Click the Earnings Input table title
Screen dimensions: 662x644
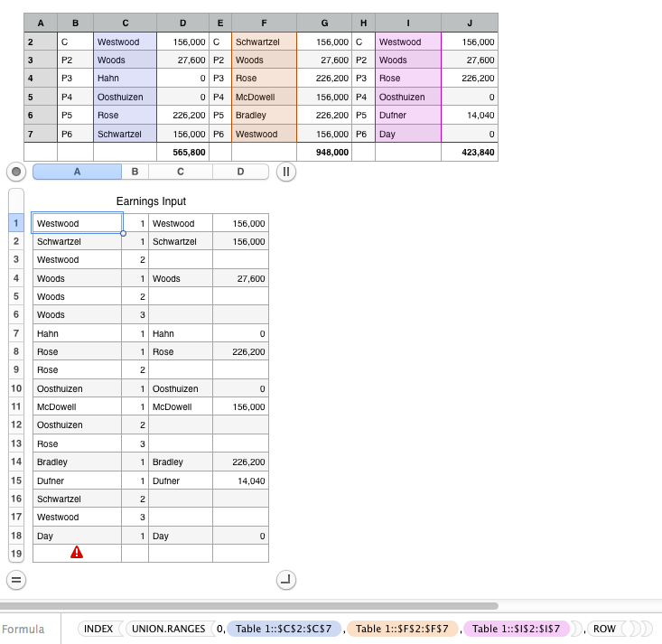[x=151, y=201]
